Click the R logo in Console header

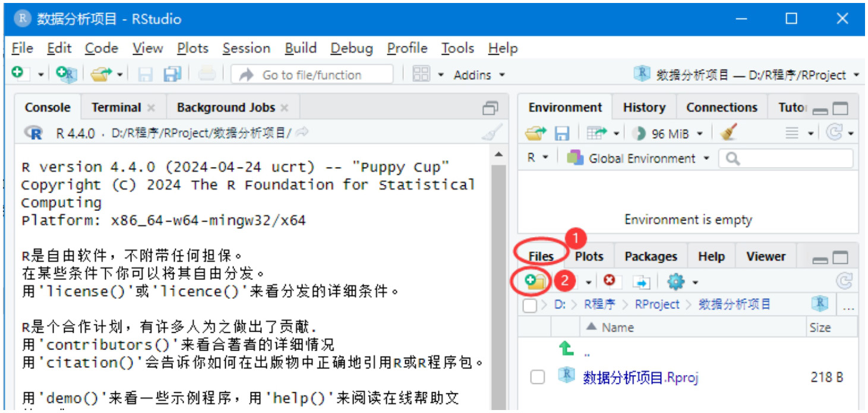pyautogui.click(x=34, y=133)
